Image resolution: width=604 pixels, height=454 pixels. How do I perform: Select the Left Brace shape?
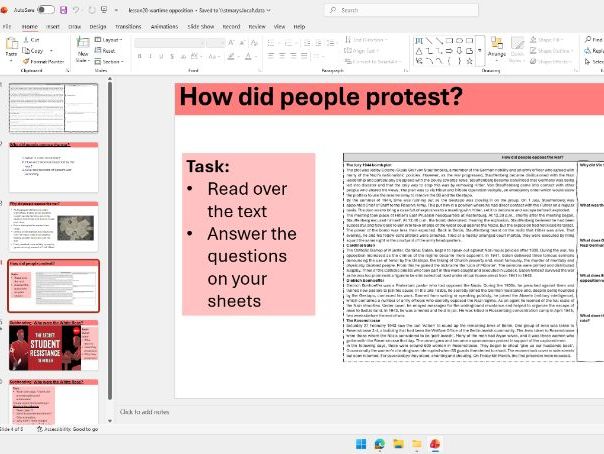pyautogui.click(x=449, y=61)
